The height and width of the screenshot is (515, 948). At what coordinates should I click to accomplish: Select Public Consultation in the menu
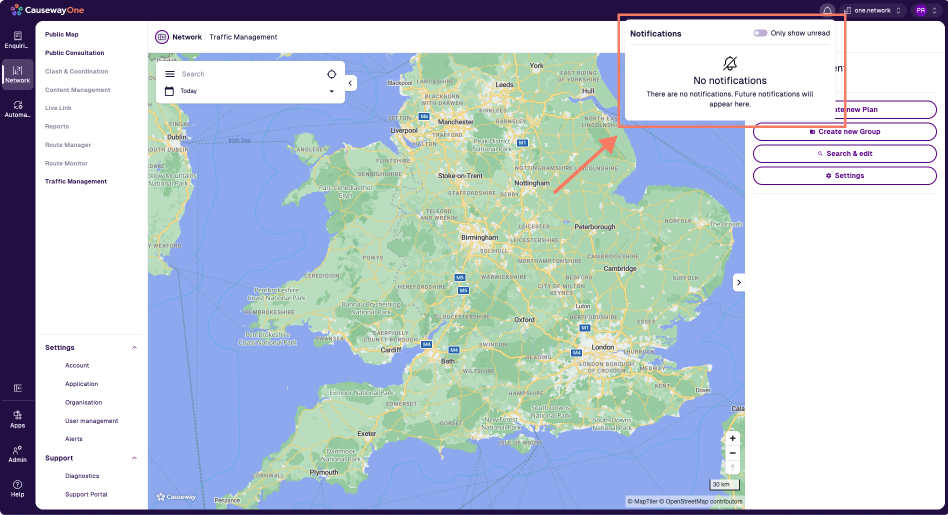[74, 53]
